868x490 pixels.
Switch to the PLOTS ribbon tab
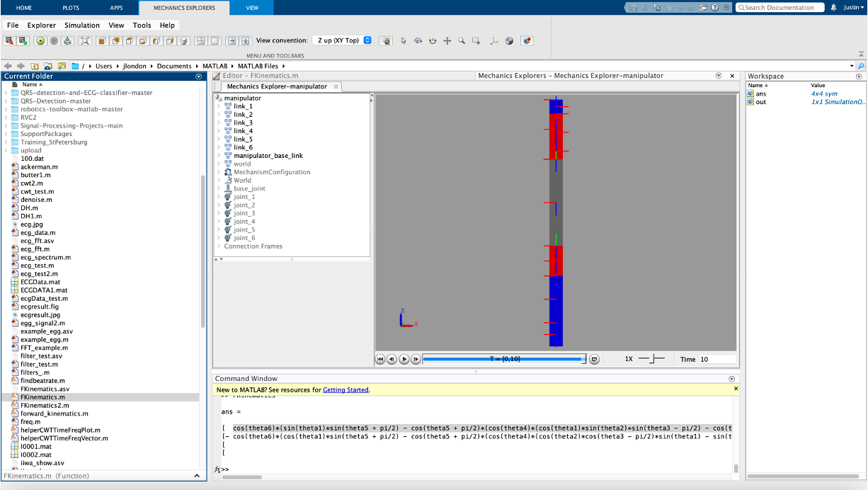point(71,8)
